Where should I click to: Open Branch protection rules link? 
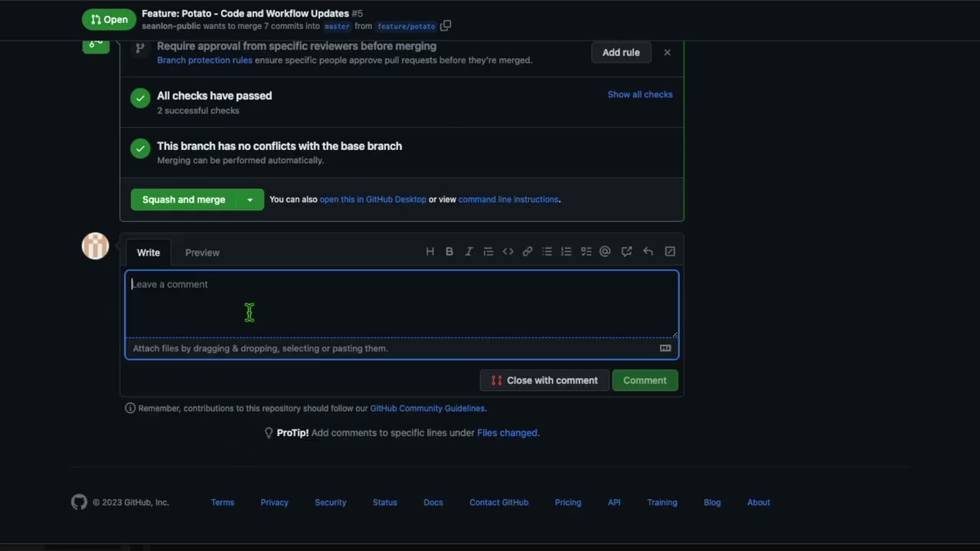click(x=204, y=60)
